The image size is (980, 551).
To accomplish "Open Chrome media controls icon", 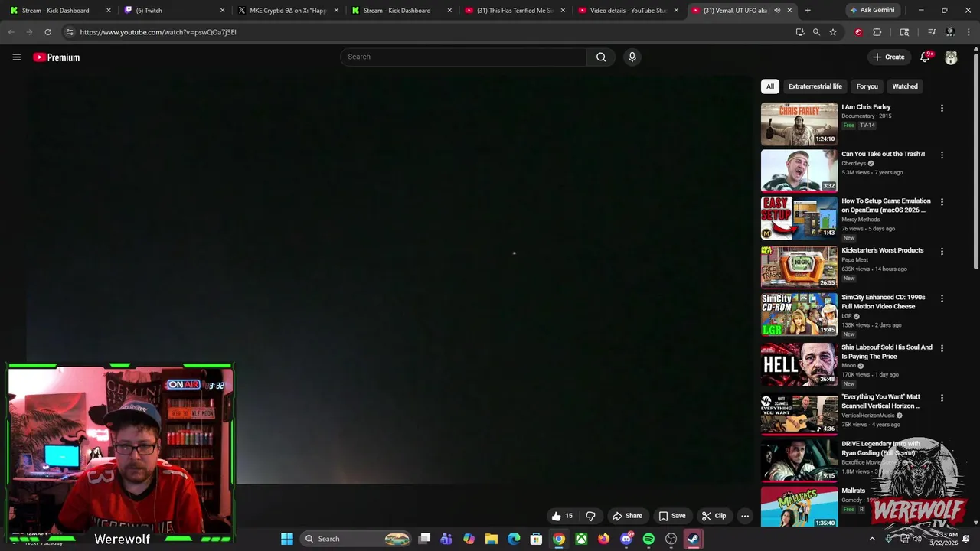I will pos(932,32).
